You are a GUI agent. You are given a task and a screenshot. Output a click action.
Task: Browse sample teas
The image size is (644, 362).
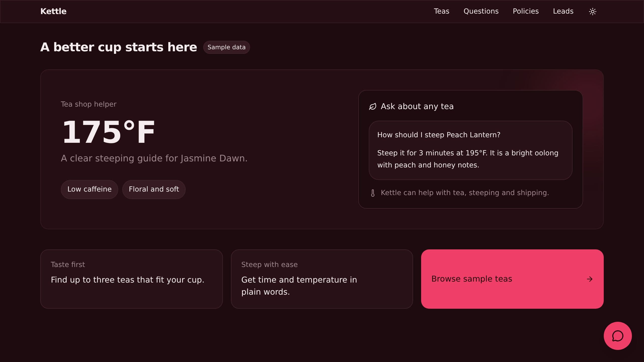tap(512, 279)
